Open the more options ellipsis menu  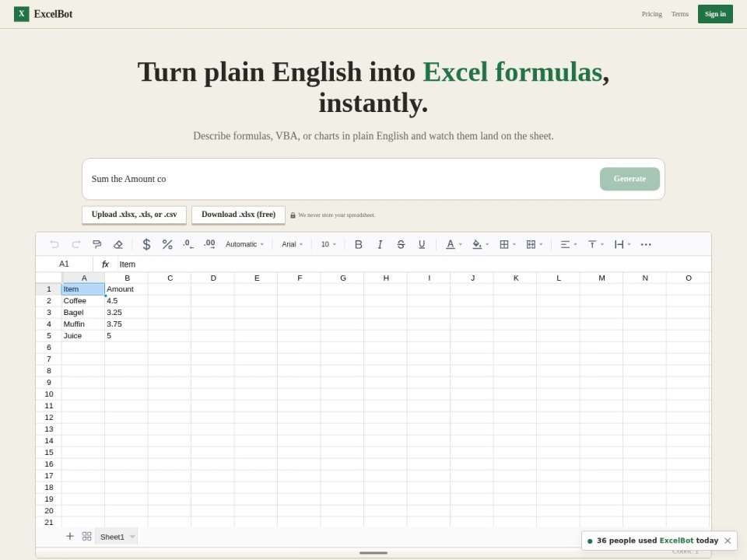click(x=646, y=244)
